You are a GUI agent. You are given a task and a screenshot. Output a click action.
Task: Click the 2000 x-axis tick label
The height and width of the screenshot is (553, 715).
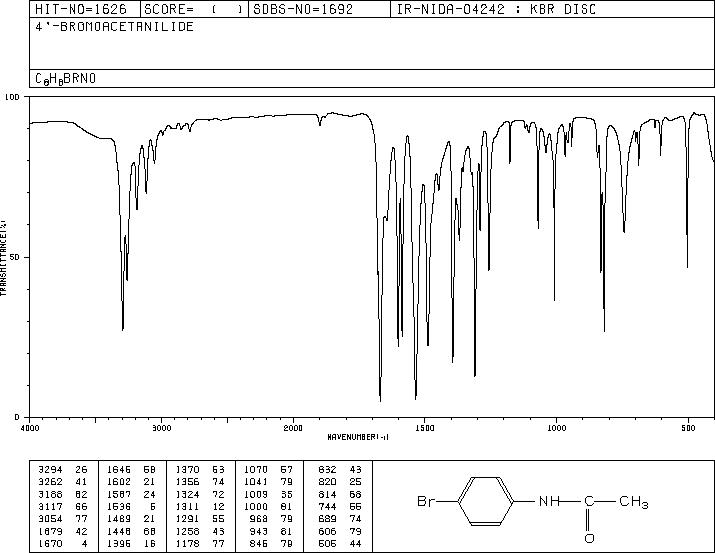(293, 428)
